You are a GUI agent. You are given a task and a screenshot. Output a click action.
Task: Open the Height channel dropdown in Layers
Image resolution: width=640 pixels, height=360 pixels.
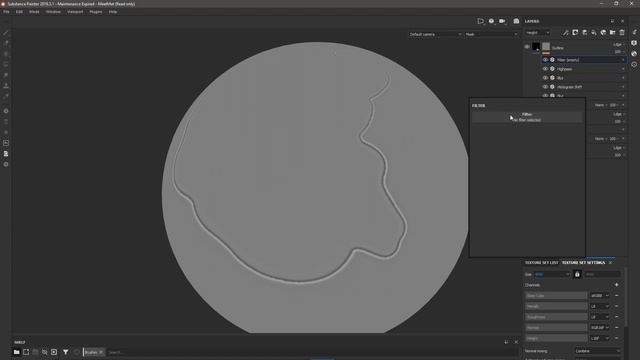(537, 33)
